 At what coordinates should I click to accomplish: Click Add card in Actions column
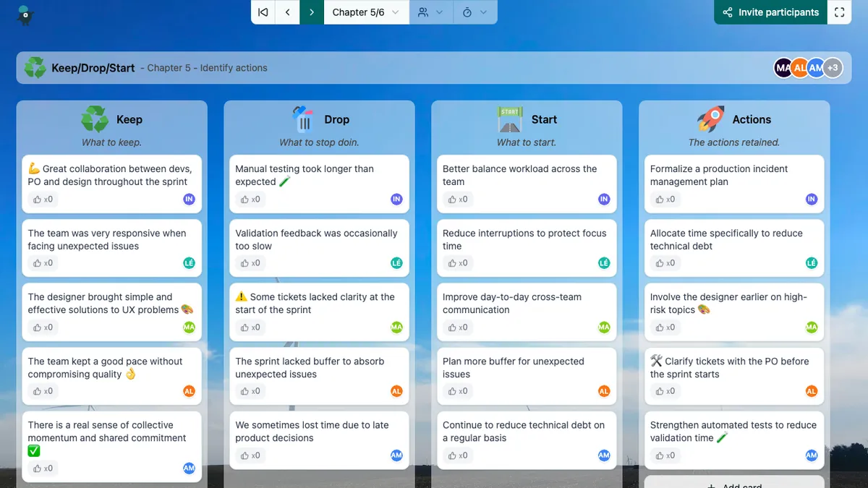point(733,483)
